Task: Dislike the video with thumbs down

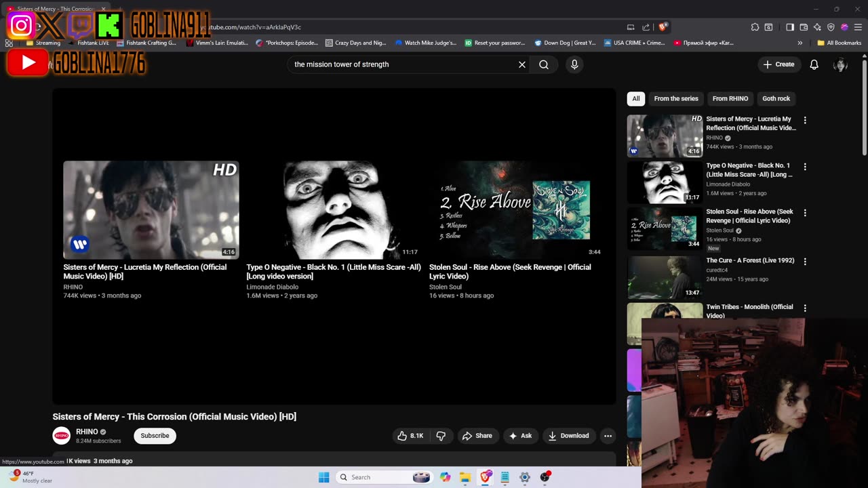Action: 441,436
